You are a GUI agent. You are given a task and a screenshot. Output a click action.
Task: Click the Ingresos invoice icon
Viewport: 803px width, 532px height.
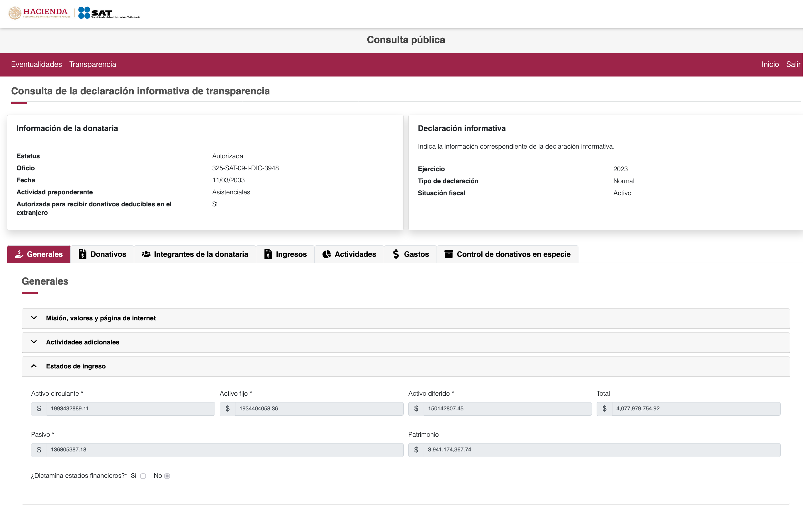point(268,254)
